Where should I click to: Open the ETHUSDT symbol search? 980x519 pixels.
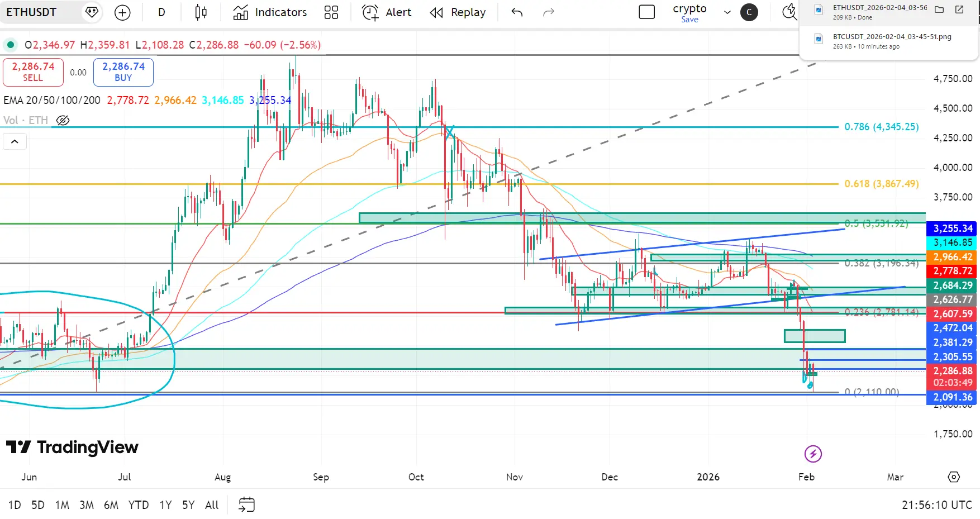coord(31,12)
